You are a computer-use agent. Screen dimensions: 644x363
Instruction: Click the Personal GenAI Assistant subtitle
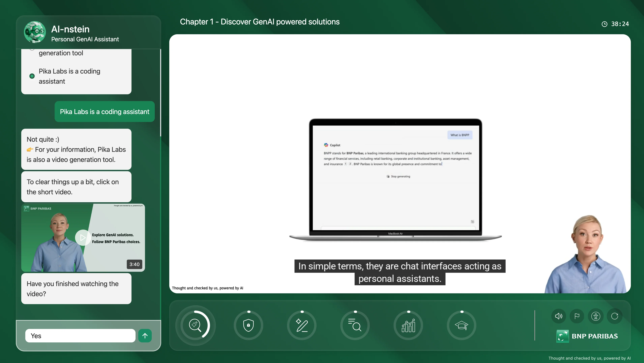pos(85,39)
